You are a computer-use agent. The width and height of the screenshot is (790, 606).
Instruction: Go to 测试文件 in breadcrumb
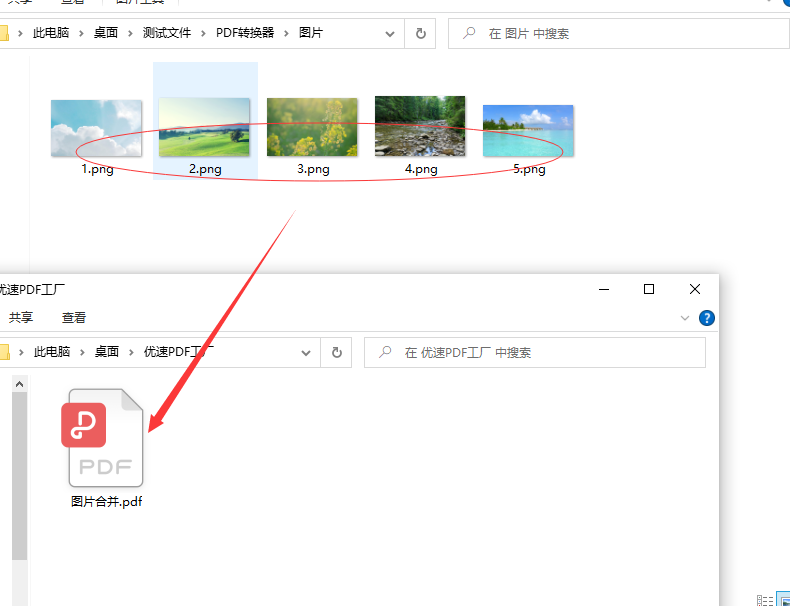pyautogui.click(x=167, y=33)
